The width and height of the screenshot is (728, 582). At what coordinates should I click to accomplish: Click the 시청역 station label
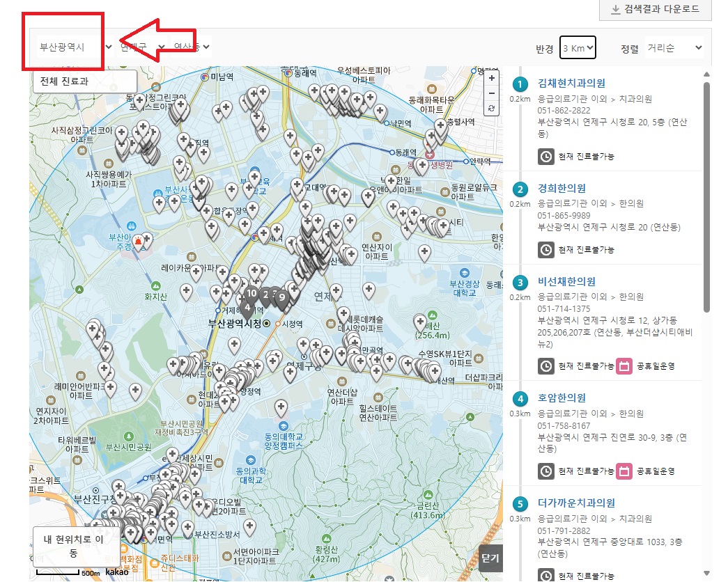click(x=293, y=324)
